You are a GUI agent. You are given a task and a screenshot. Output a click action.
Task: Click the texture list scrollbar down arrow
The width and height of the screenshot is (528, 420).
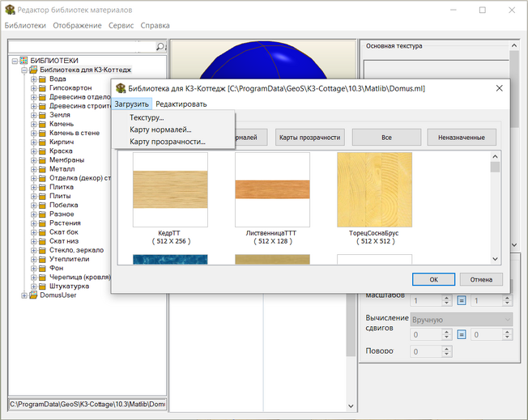pos(495,259)
